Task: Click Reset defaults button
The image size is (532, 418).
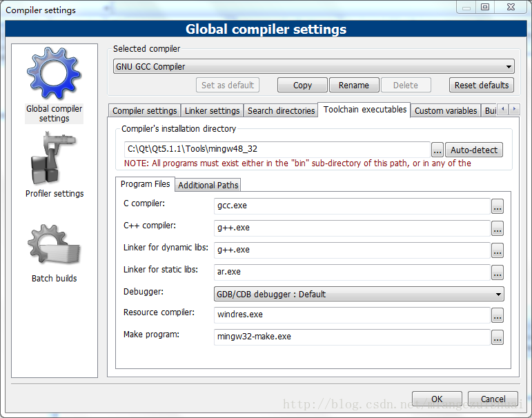Action: [482, 85]
